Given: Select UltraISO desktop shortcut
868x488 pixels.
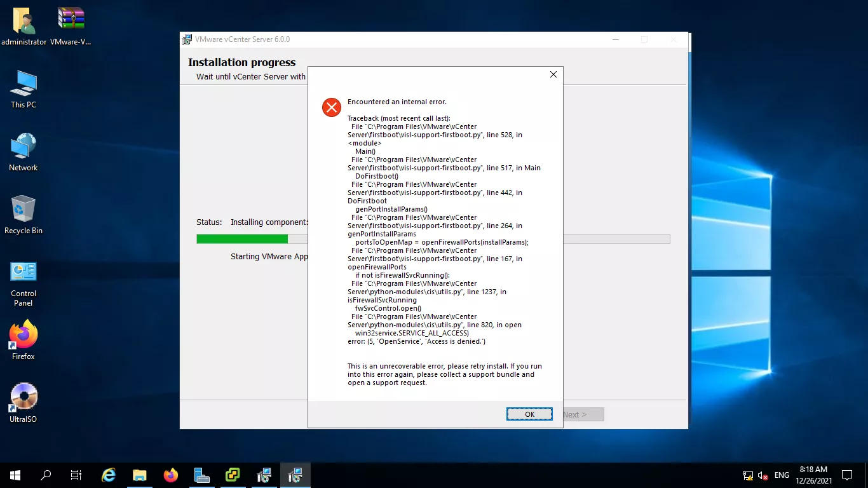Looking at the screenshot, I should click(24, 404).
